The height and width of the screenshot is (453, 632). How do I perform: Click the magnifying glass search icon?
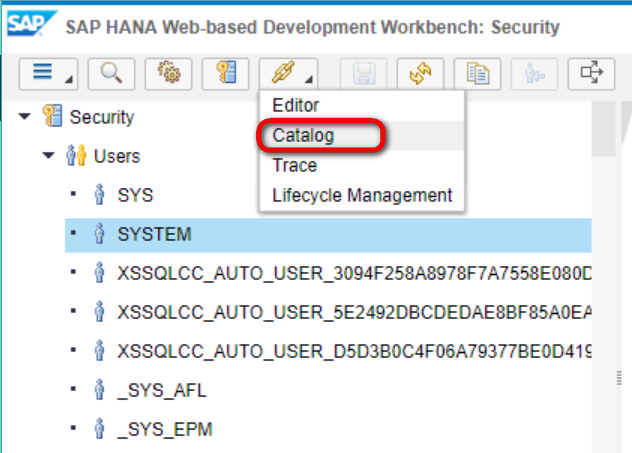[x=111, y=73]
